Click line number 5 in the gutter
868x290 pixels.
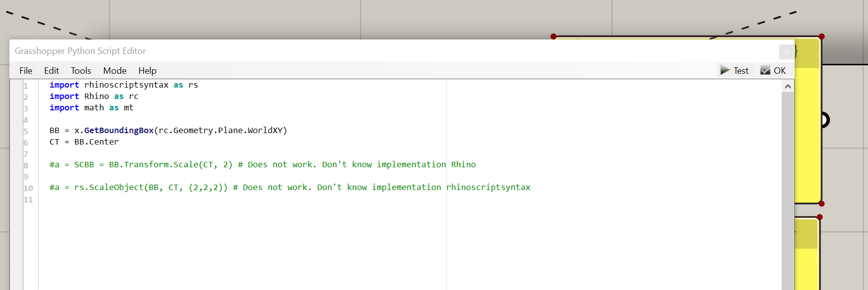(x=26, y=131)
